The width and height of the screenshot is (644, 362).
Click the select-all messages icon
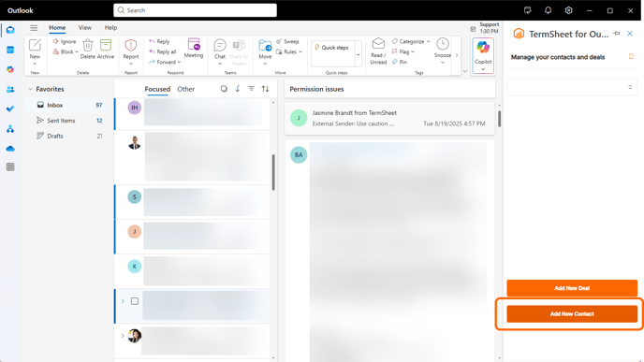(x=224, y=89)
